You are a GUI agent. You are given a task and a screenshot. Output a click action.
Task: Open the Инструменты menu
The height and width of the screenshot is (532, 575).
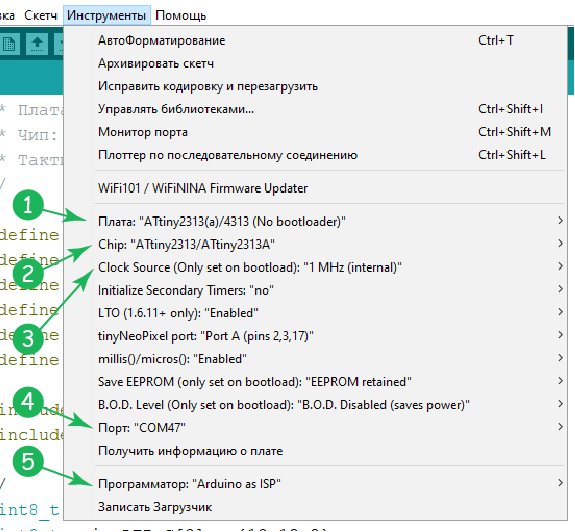107,15
